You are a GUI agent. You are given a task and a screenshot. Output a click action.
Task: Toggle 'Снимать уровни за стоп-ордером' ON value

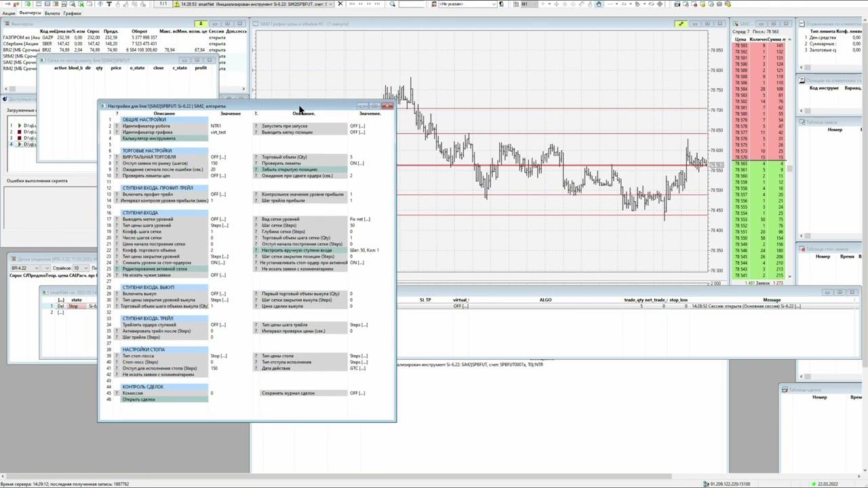click(217, 263)
